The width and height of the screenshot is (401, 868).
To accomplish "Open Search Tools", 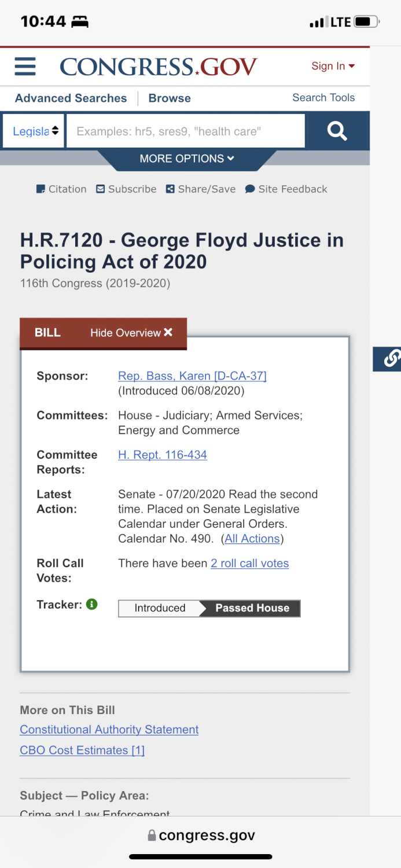I will click(x=323, y=98).
